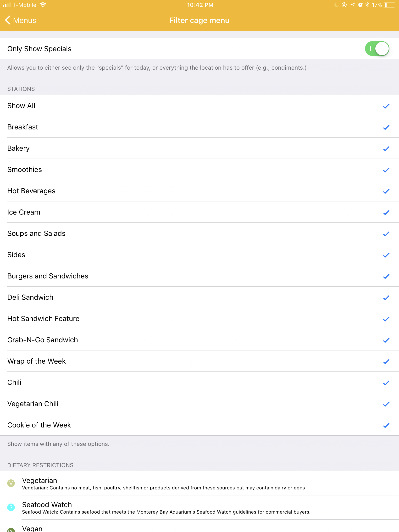Click the Wi-Fi icon in the status bar
The height and width of the screenshot is (532, 399).
tap(43, 5)
